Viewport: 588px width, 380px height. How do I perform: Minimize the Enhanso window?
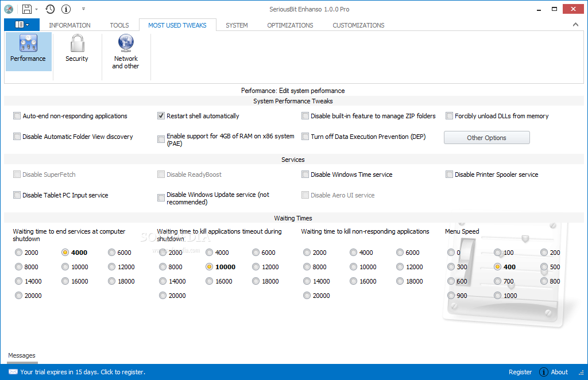pos(539,9)
